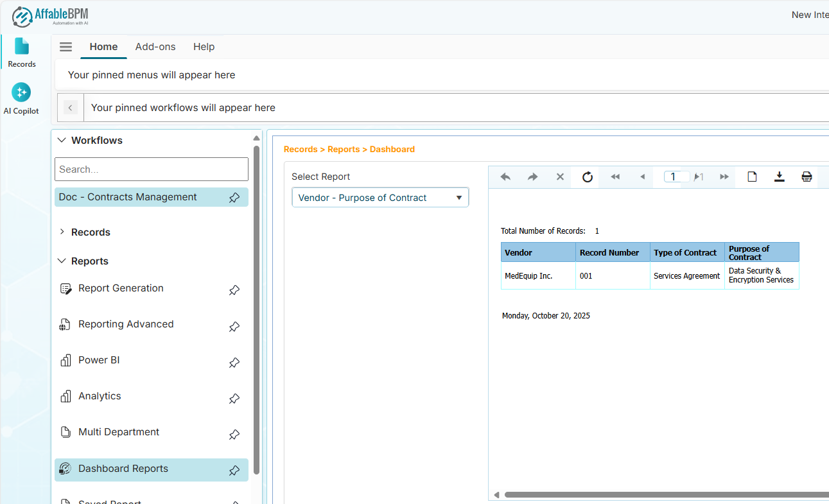Pin the Power BI workflow
Viewport: 829px width, 504px height.
234,362
